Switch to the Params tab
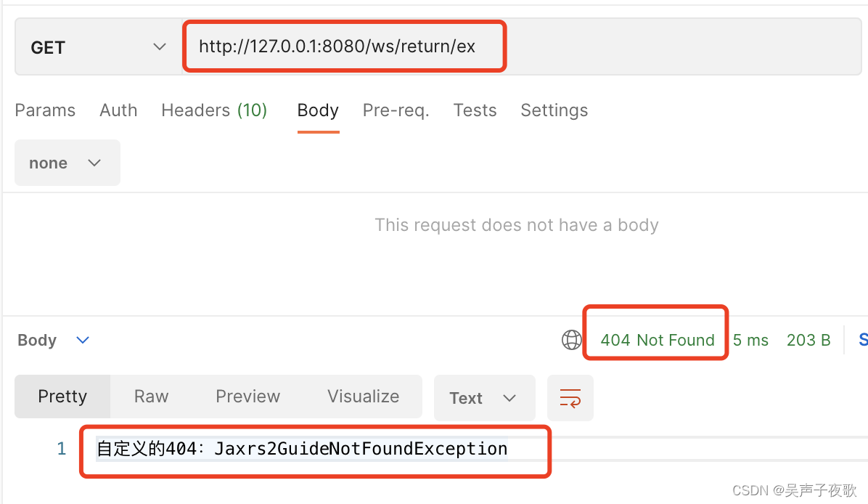868x504 pixels. (x=45, y=110)
